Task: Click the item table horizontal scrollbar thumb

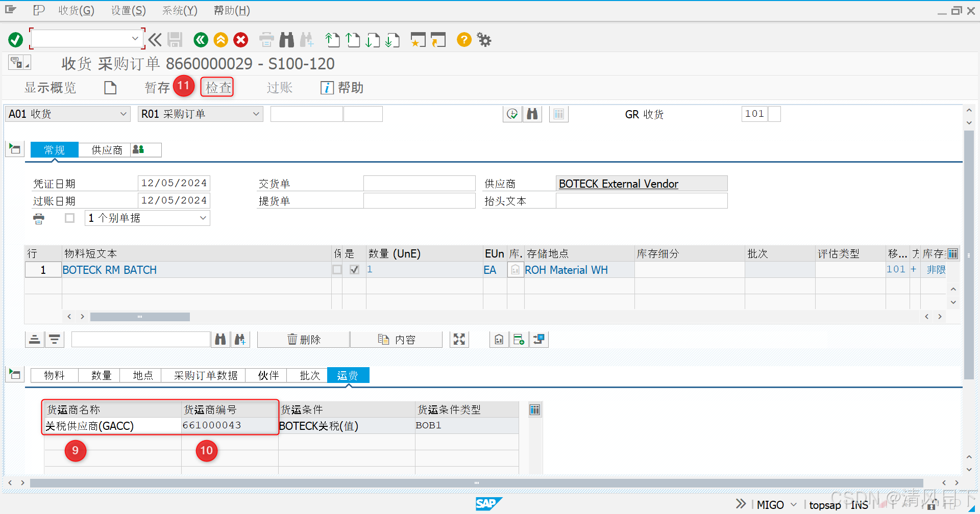Action: (140, 317)
